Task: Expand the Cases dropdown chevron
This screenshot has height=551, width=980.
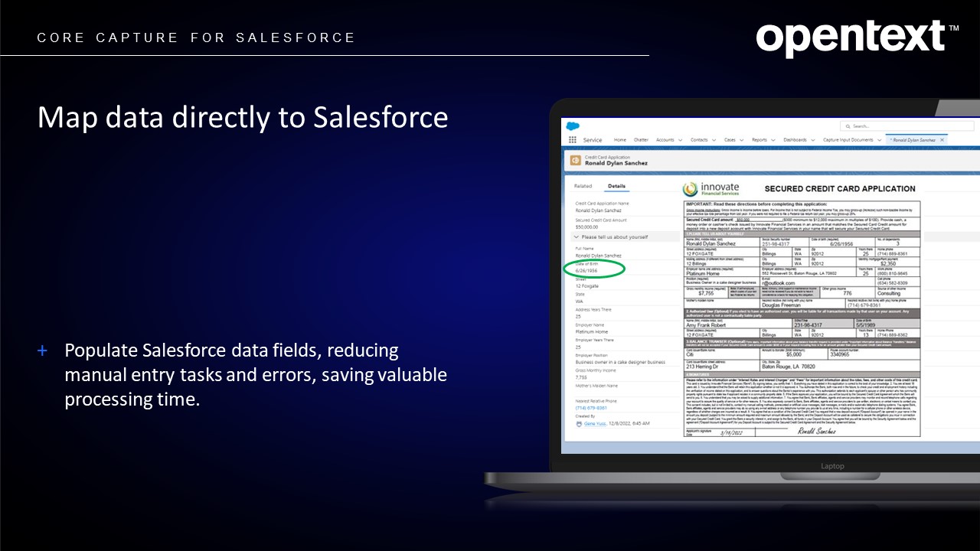Action: pyautogui.click(x=740, y=140)
